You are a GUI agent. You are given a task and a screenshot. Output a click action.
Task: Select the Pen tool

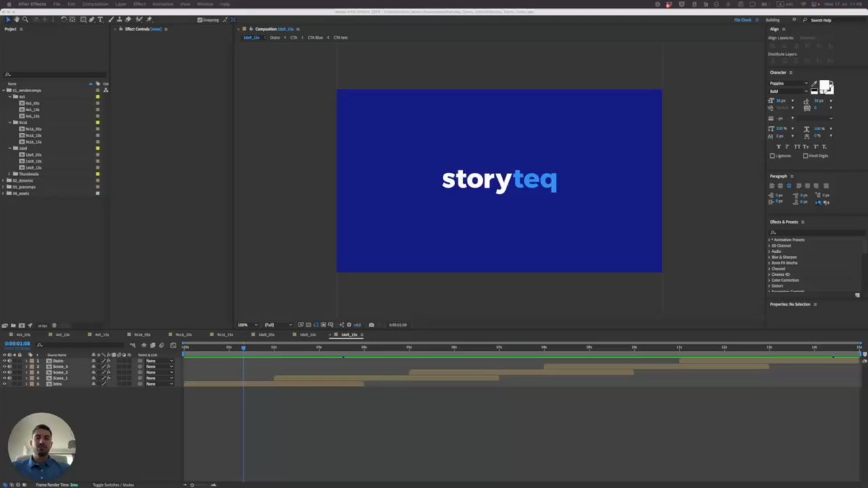point(92,20)
